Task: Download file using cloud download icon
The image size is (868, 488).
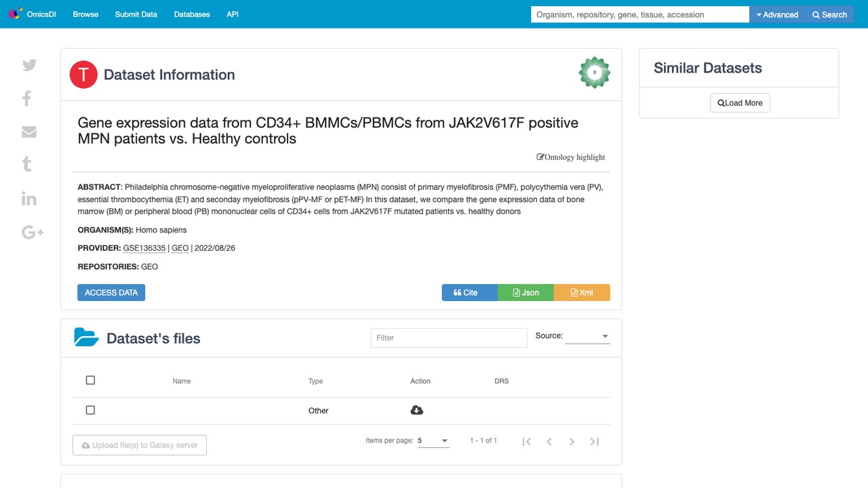Action: pos(417,410)
